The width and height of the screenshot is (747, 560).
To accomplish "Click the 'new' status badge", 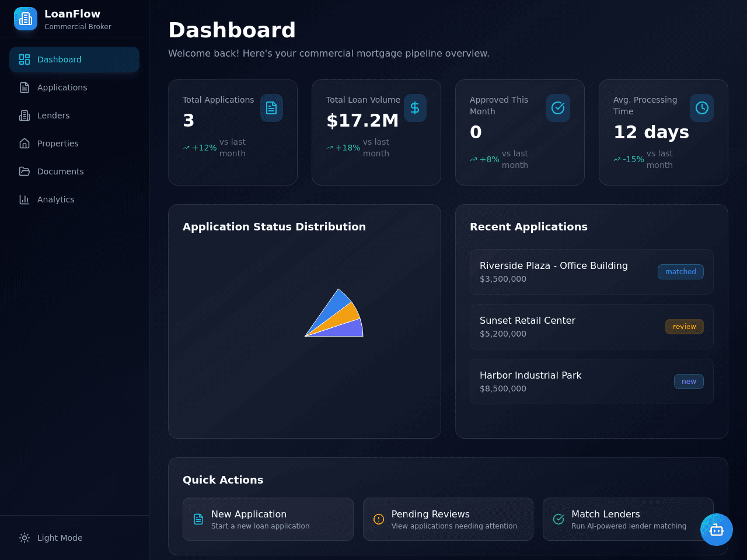I will 689,381.
